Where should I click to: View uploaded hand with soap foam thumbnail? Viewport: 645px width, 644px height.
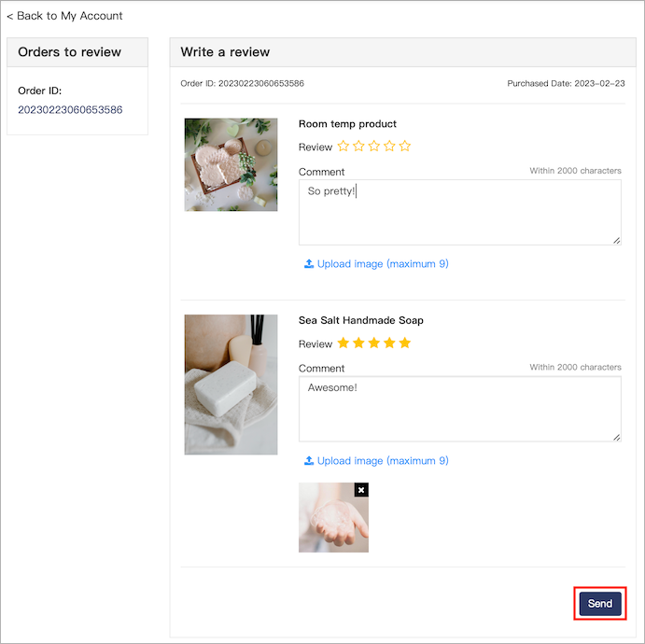coord(333,518)
